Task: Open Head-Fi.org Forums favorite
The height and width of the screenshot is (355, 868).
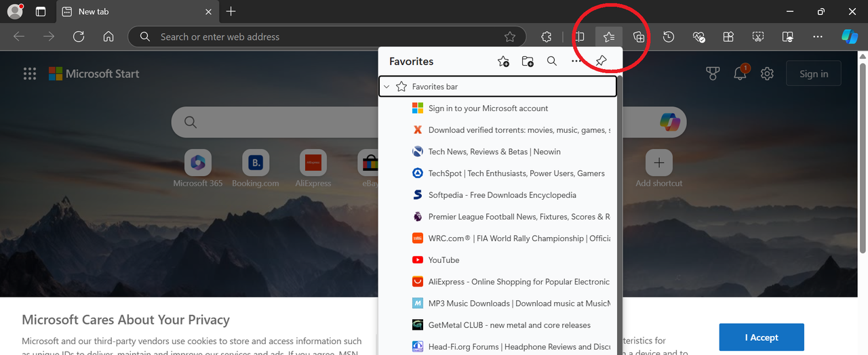Action: click(498, 346)
